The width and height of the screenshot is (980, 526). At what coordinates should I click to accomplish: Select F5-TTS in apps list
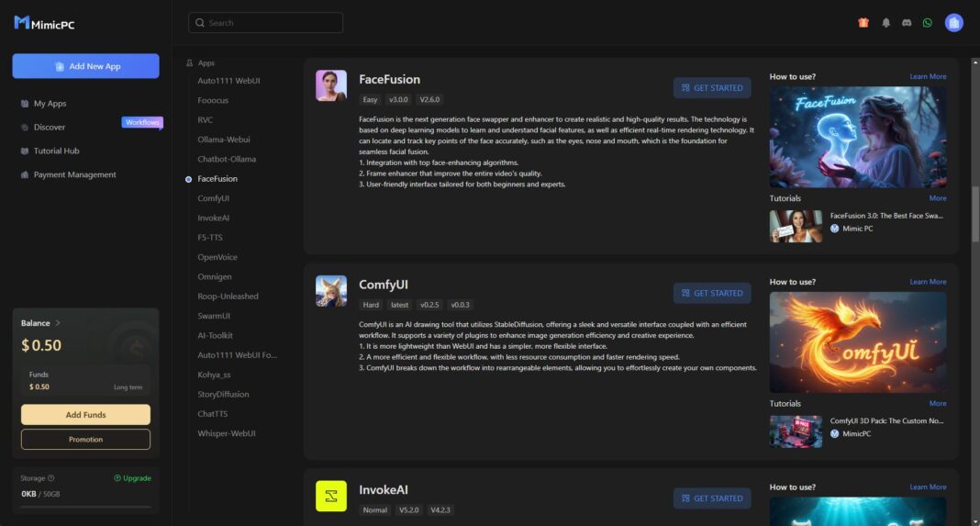tap(210, 237)
